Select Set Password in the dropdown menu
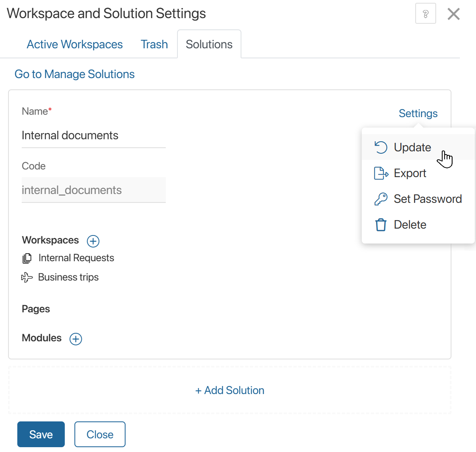 point(427,199)
